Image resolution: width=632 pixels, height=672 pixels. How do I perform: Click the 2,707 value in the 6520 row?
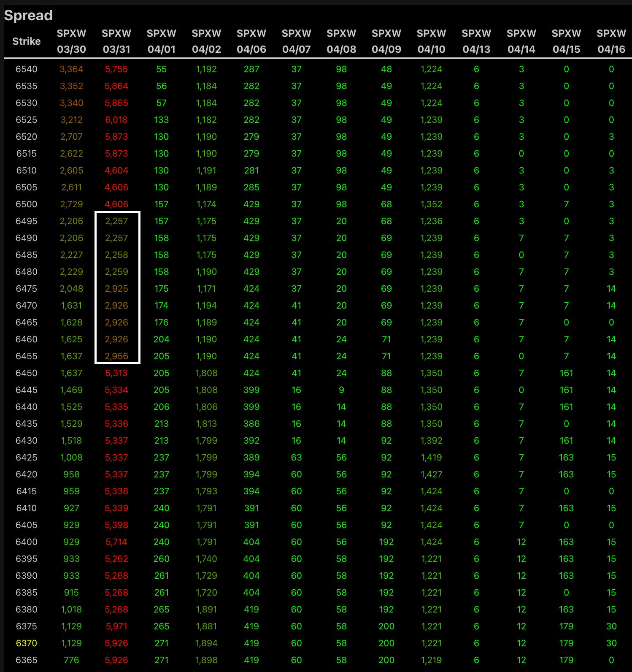[x=71, y=137]
